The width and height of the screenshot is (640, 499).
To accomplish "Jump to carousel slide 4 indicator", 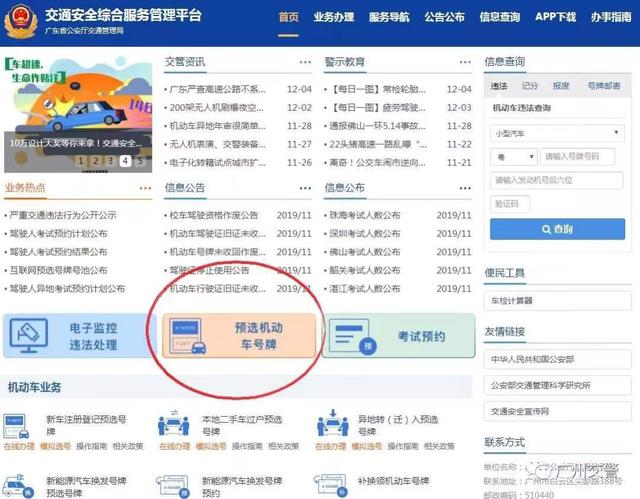I will pos(126,161).
